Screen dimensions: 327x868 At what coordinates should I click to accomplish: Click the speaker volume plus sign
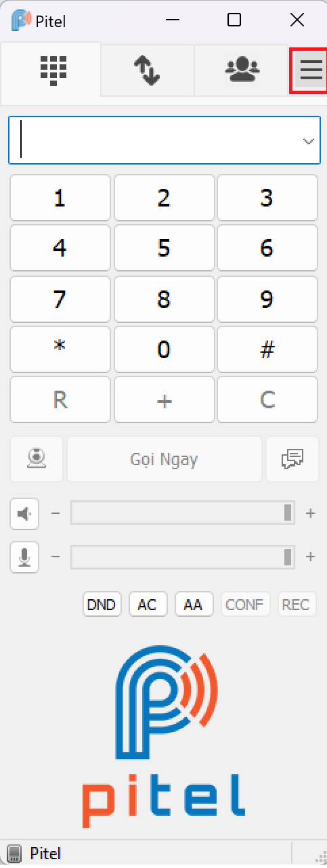pyautogui.click(x=311, y=513)
